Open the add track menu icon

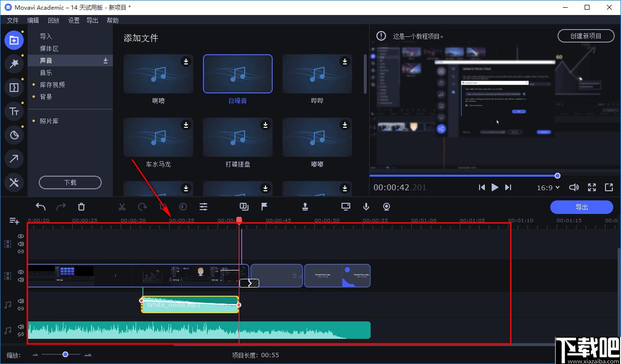15,221
